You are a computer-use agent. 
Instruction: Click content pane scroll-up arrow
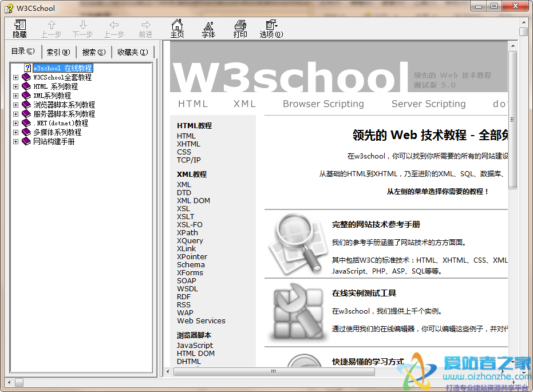512,46
